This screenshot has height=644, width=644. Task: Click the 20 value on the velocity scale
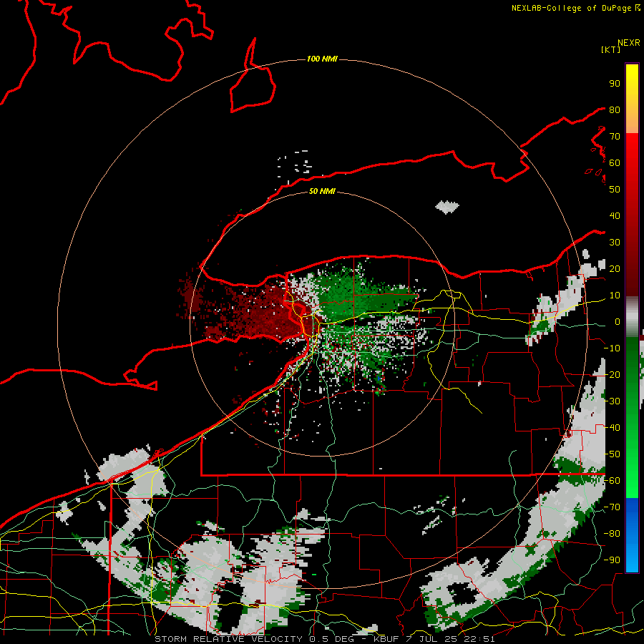[615, 268]
